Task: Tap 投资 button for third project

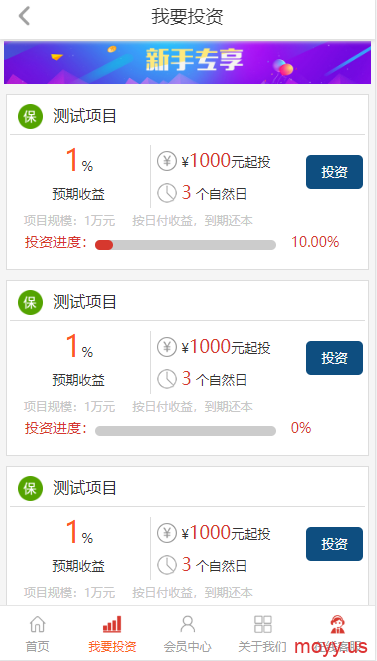Action: pyautogui.click(x=334, y=544)
